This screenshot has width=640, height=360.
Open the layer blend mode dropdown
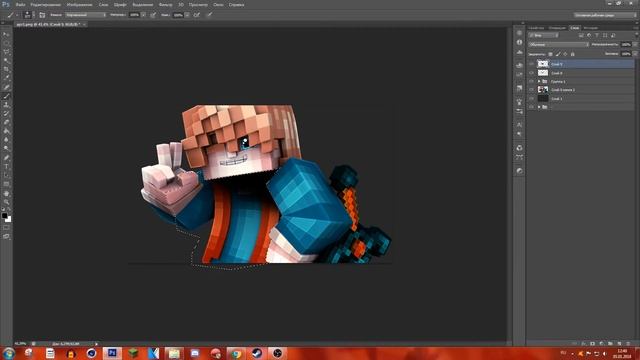click(x=558, y=44)
